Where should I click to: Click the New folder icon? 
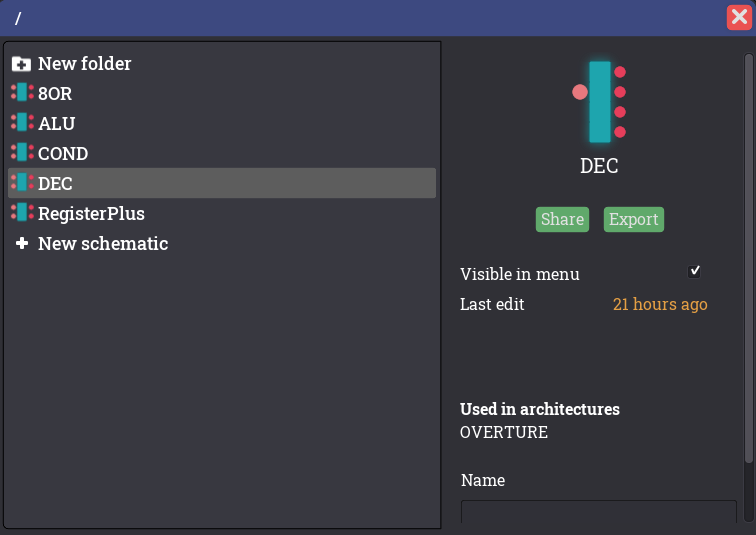point(21,64)
